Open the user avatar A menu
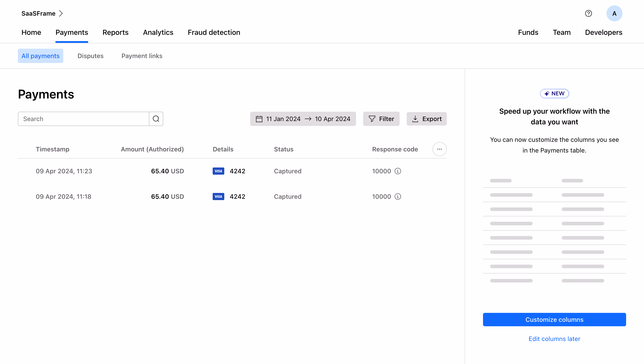 point(614,13)
